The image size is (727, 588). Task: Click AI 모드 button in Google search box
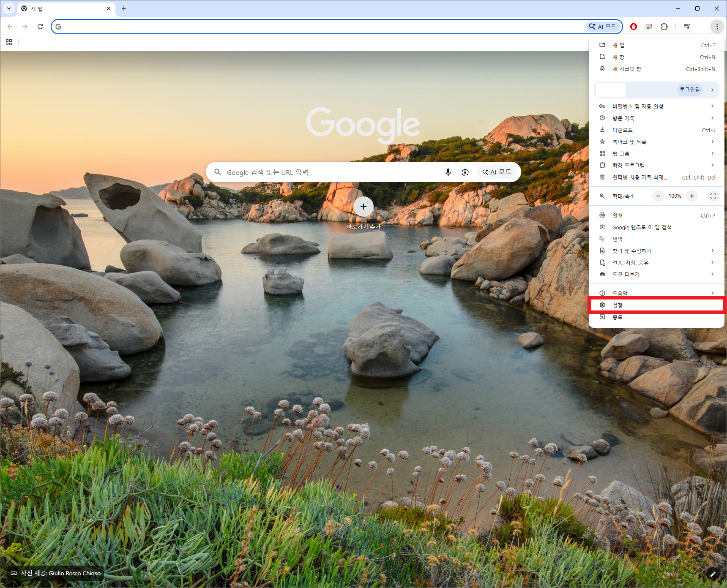click(x=497, y=172)
